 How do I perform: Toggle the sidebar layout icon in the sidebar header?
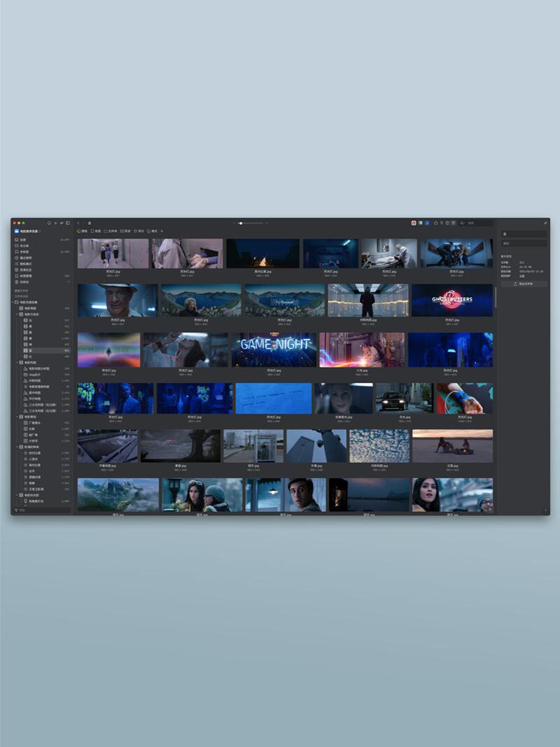pos(68,223)
